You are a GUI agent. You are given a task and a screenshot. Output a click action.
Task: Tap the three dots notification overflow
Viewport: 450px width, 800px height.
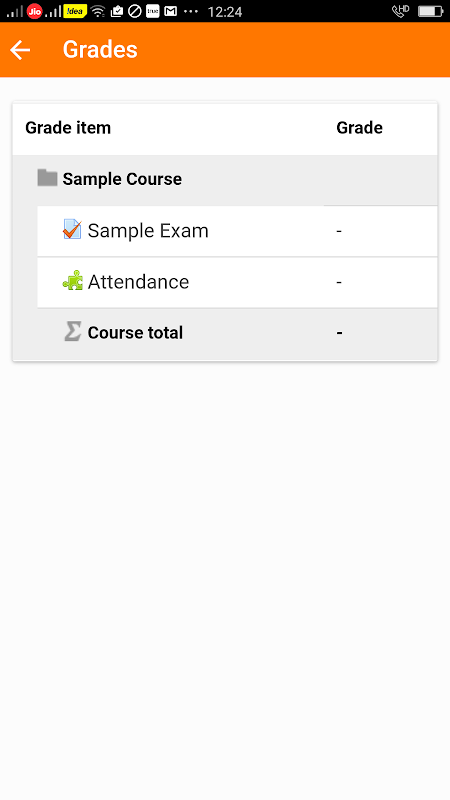click(191, 11)
